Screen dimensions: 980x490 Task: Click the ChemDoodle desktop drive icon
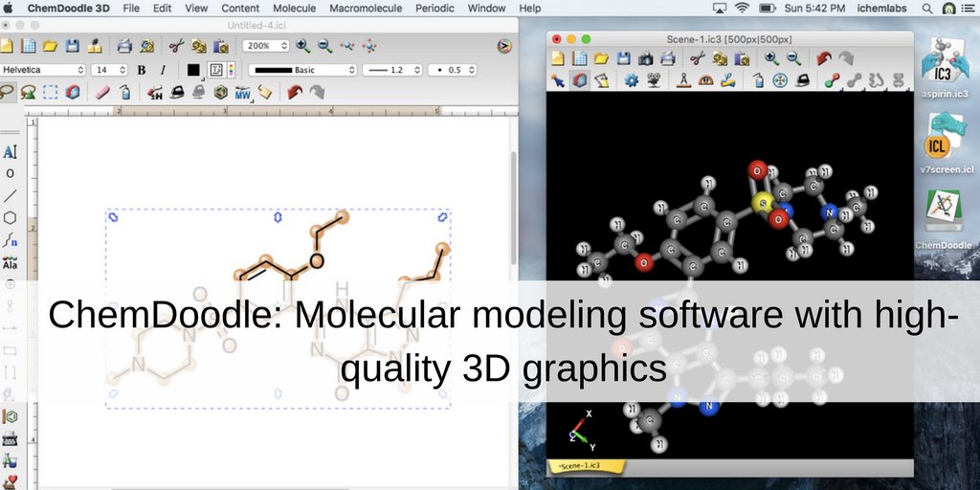point(944,219)
